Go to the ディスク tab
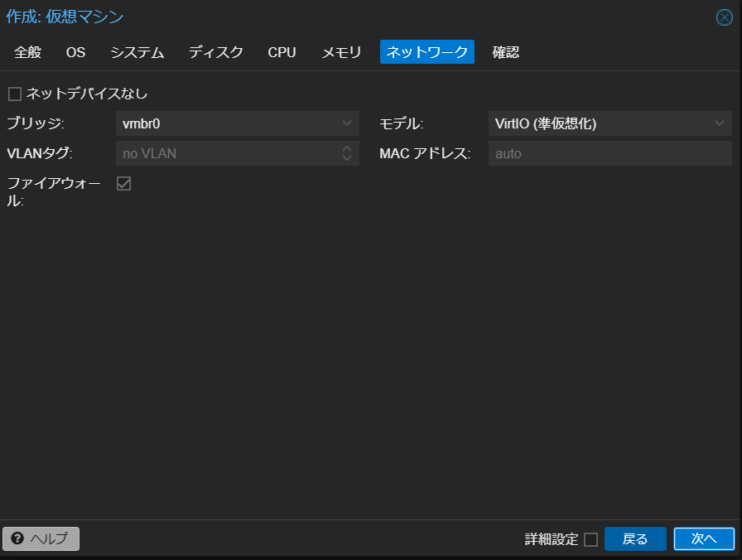742x560 pixels. click(x=216, y=52)
